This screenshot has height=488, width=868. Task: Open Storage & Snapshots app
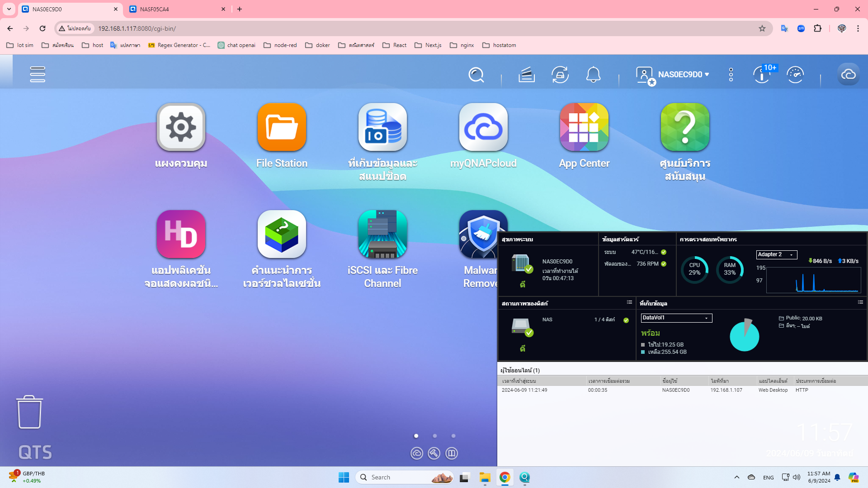click(x=382, y=127)
